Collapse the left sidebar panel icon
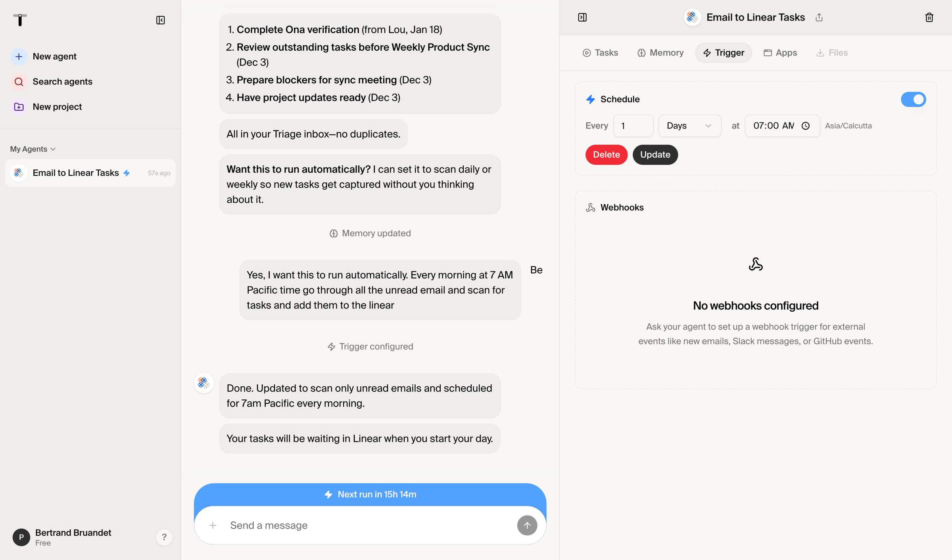 coord(160,20)
